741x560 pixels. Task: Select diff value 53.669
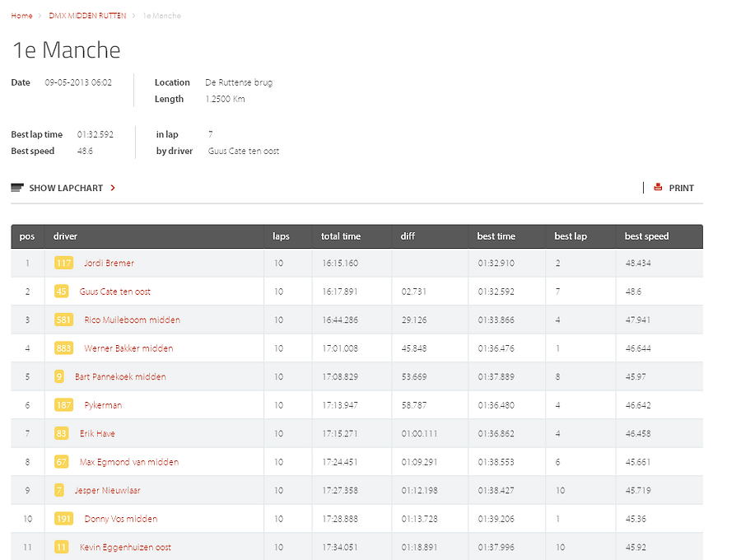click(x=414, y=376)
